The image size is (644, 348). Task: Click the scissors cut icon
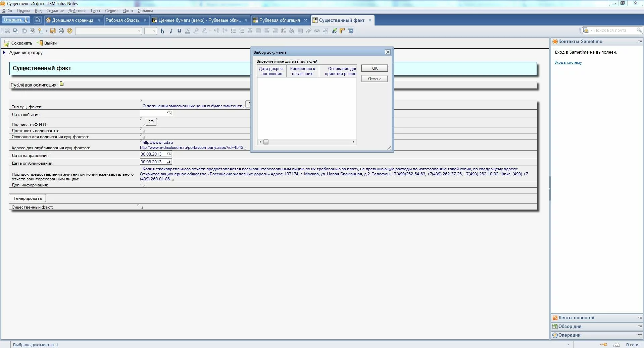[x=7, y=31]
